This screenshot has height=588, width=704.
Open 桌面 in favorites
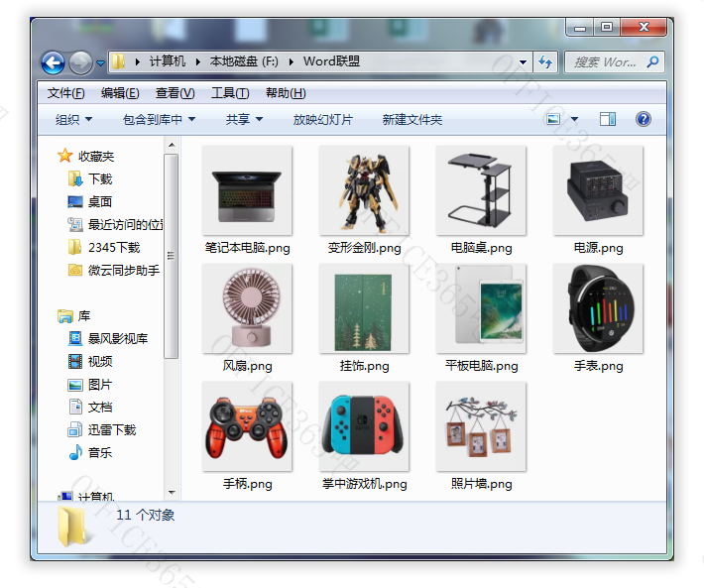pyautogui.click(x=90, y=201)
